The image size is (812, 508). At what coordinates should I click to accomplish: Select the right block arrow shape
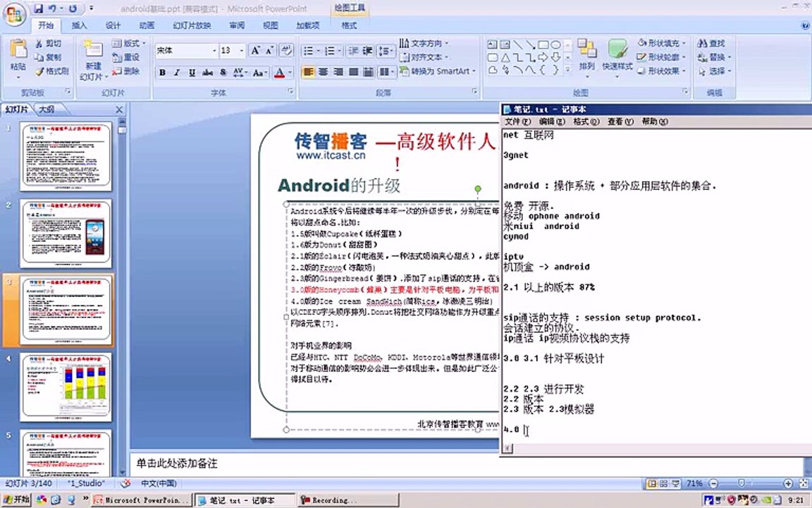pos(543,57)
